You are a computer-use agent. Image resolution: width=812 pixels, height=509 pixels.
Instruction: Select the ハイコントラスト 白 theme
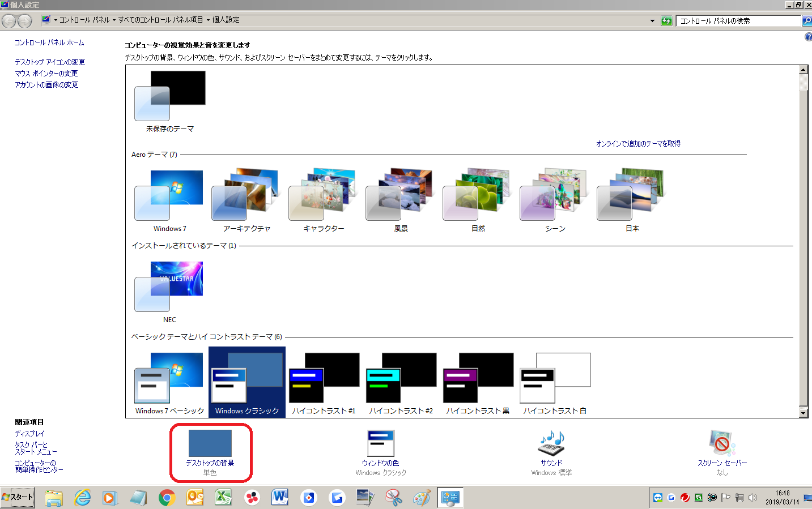click(555, 383)
